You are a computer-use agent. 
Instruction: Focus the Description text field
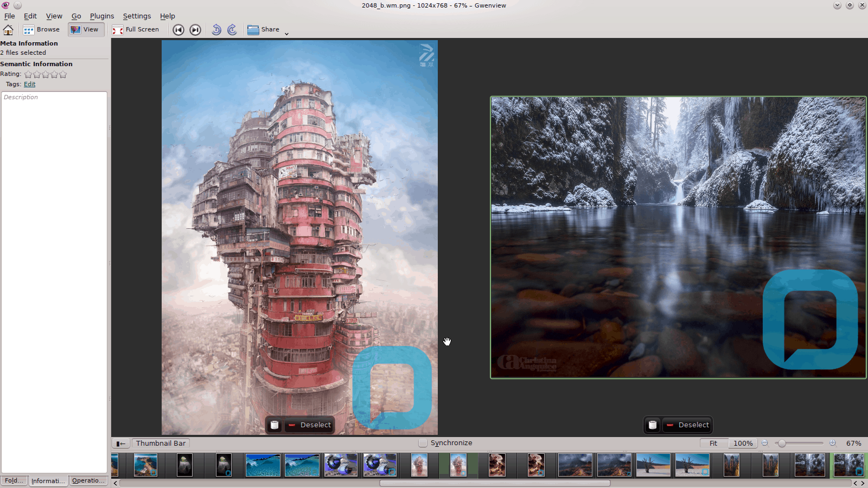click(54, 282)
